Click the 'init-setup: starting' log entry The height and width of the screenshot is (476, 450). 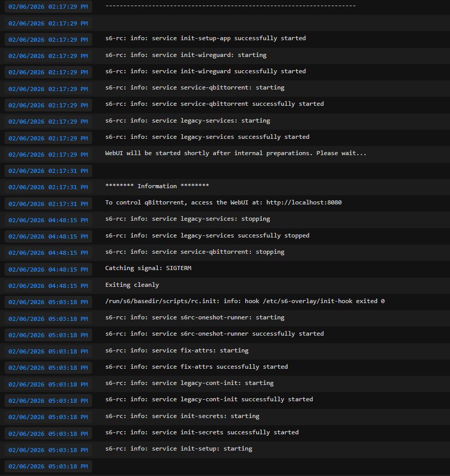(x=179, y=449)
